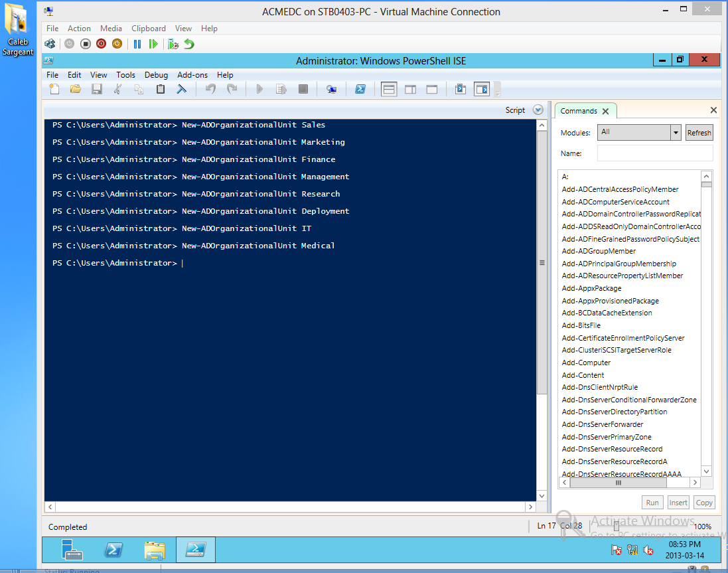The width and height of the screenshot is (728, 573).
Task: Click the VM Checkpoint snapshot icon
Action: pos(173,44)
